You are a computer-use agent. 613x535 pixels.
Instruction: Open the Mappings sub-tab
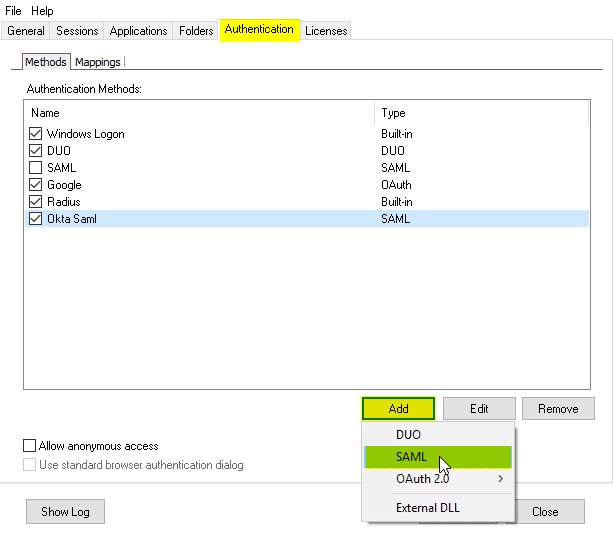pos(98,62)
